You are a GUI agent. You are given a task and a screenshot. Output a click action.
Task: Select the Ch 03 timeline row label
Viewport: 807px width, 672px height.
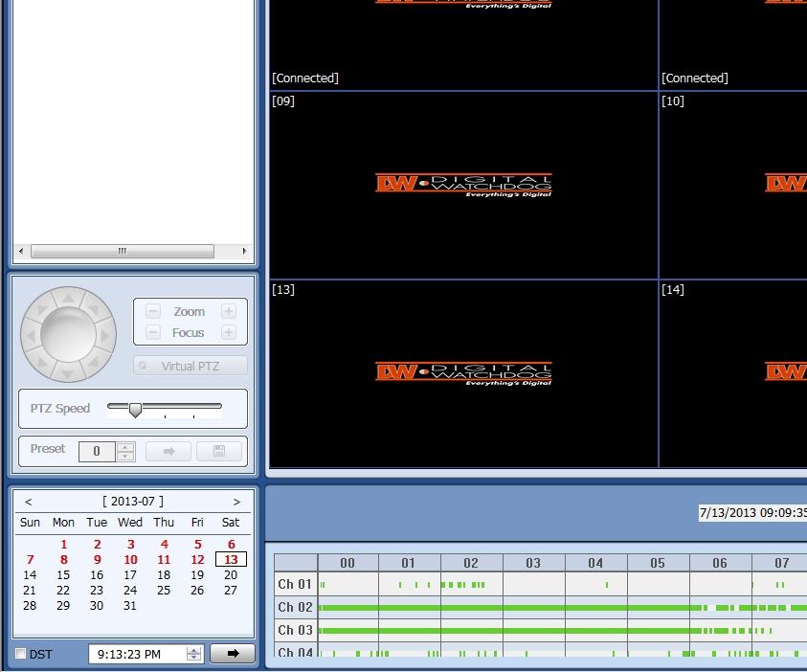(x=296, y=630)
